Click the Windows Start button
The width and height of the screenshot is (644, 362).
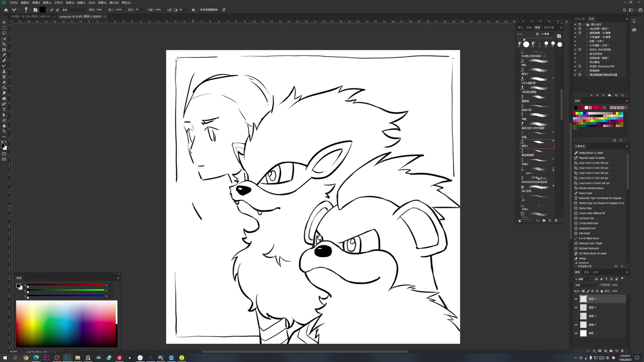[x=5, y=358]
